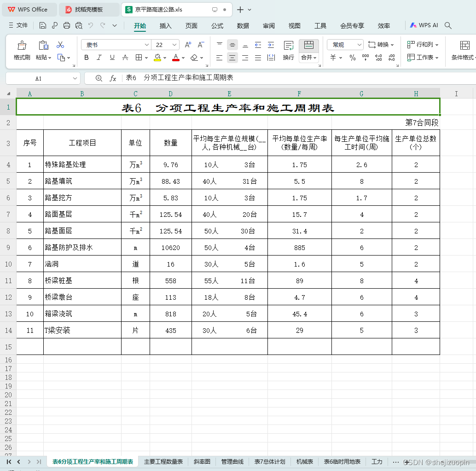The width and height of the screenshot is (476, 471).
Task: Click the Copy icon
Action: (x=61, y=58)
